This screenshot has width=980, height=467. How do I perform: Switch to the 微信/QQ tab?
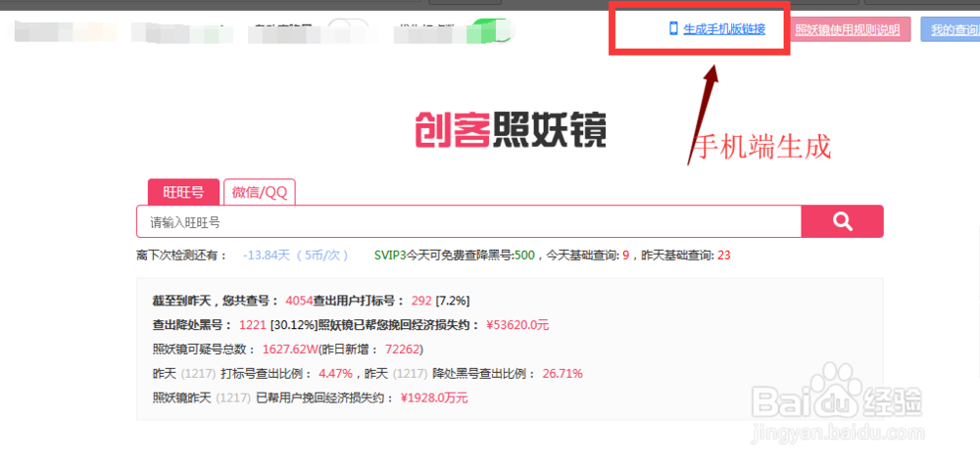coord(260,192)
